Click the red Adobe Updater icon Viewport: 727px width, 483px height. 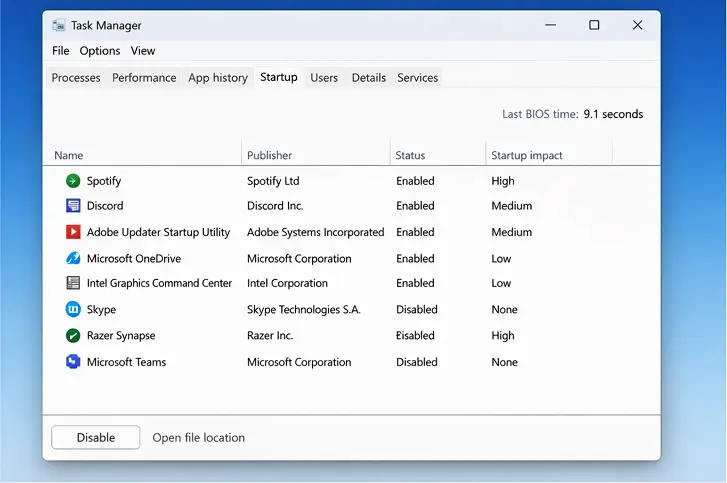(73, 232)
